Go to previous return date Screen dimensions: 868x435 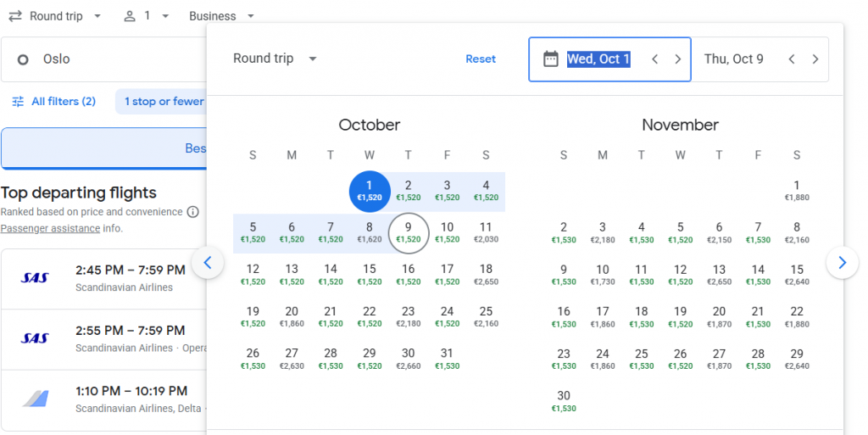point(792,59)
